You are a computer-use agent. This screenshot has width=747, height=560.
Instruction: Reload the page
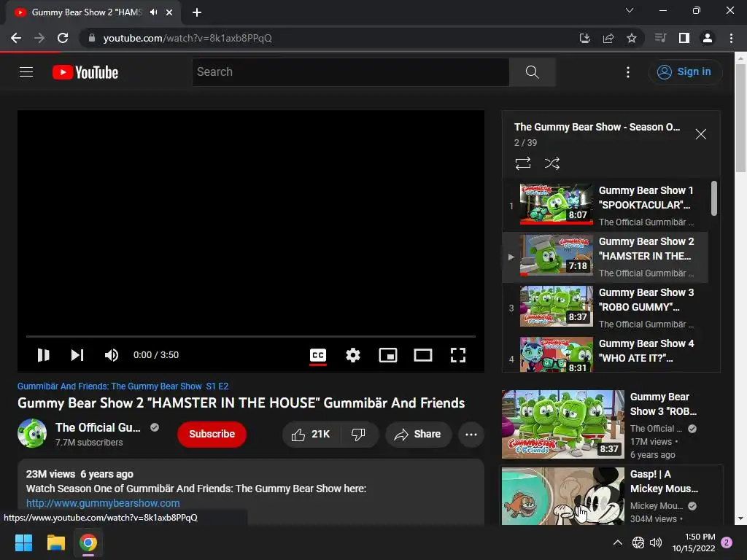click(63, 38)
